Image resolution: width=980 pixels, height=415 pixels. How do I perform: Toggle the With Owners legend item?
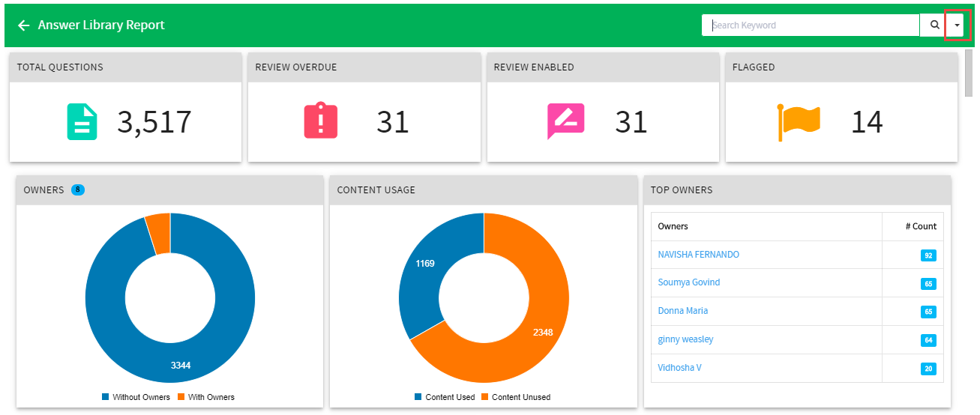coord(206,397)
